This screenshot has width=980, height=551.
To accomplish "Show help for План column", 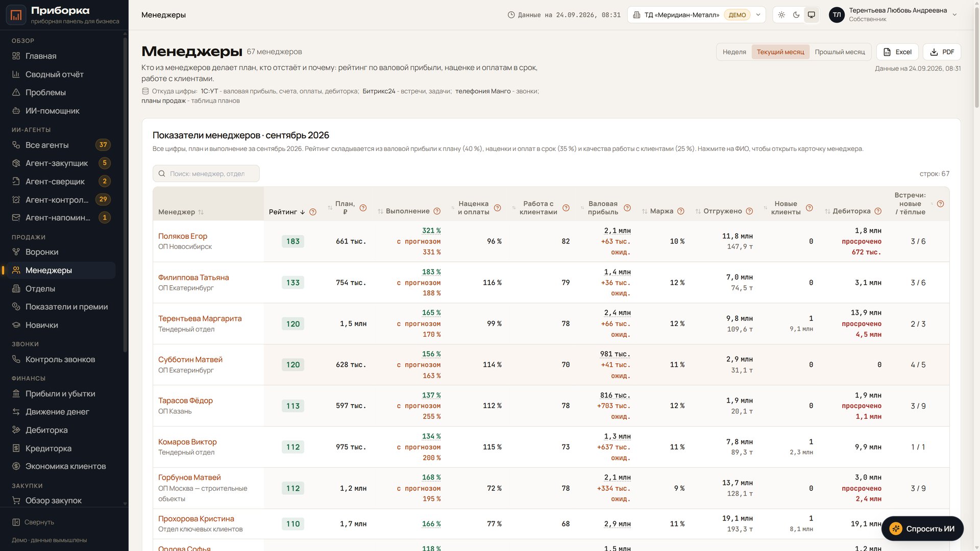I will 363,208.
